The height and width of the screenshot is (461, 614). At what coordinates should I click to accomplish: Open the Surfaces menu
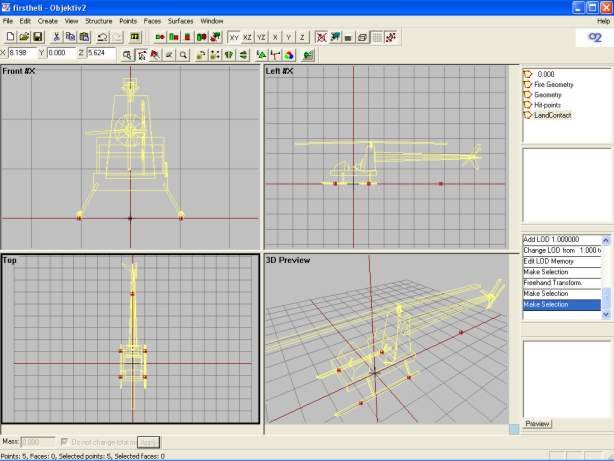click(x=181, y=20)
